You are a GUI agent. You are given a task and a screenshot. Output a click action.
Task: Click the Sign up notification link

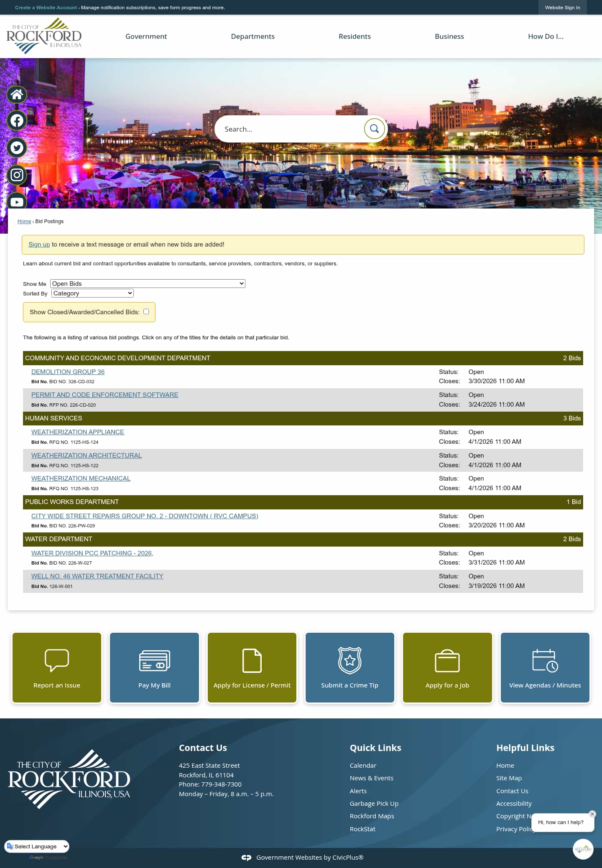39,244
